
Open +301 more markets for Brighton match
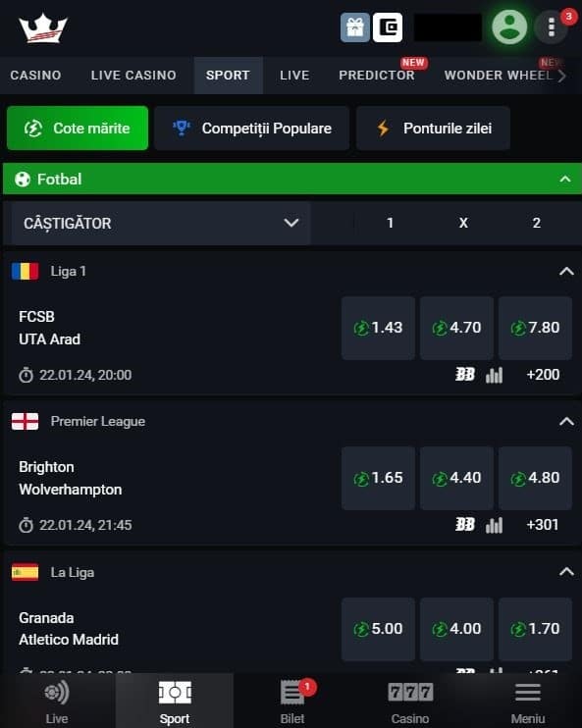[543, 525]
